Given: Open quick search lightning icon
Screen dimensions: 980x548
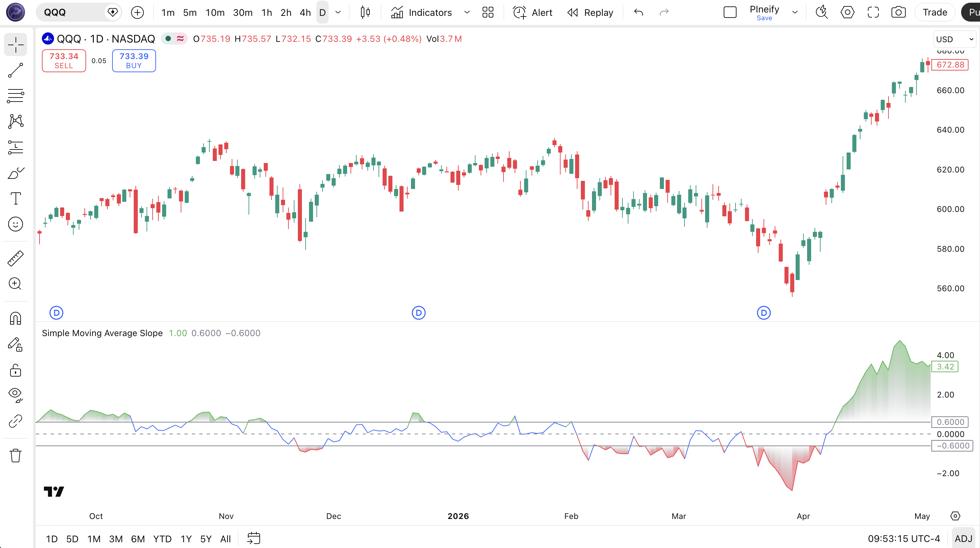Looking at the screenshot, I should [x=822, y=12].
